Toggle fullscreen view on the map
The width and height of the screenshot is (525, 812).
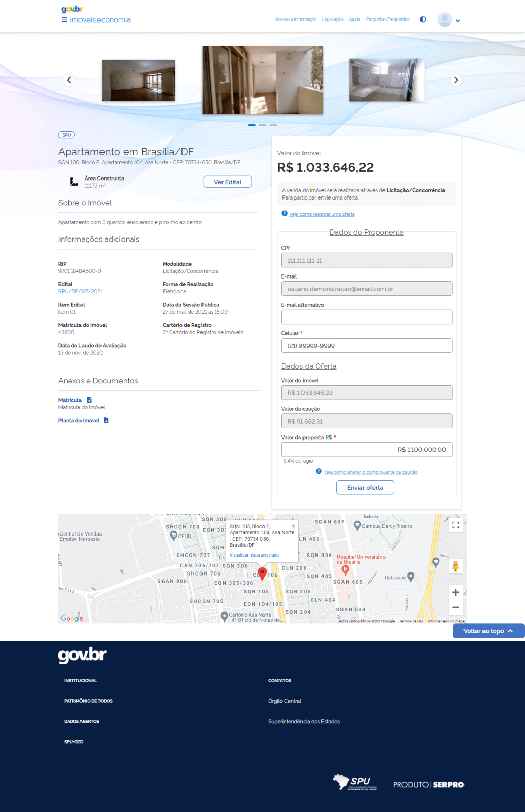click(455, 525)
